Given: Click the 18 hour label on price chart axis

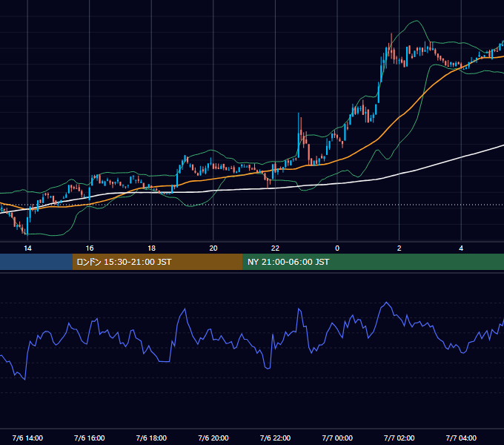Looking at the screenshot, I should tap(151, 248).
